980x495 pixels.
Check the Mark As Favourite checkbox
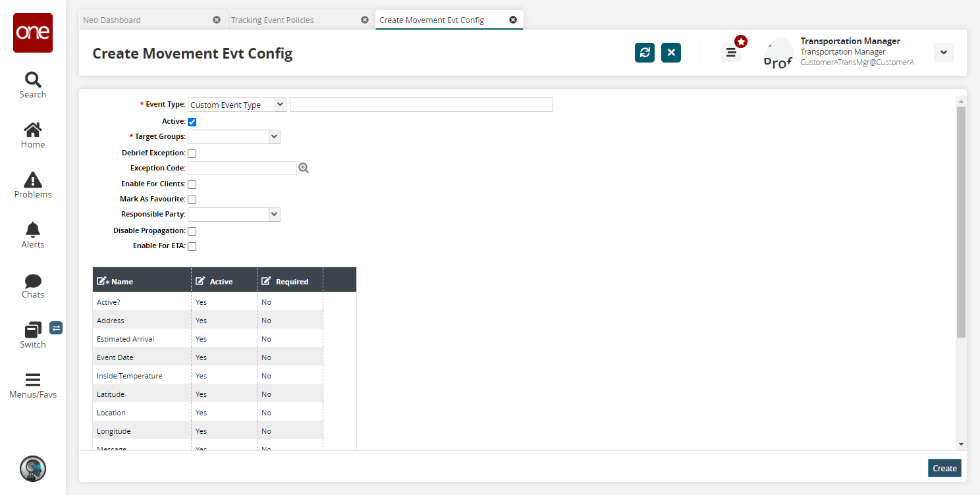coord(192,199)
